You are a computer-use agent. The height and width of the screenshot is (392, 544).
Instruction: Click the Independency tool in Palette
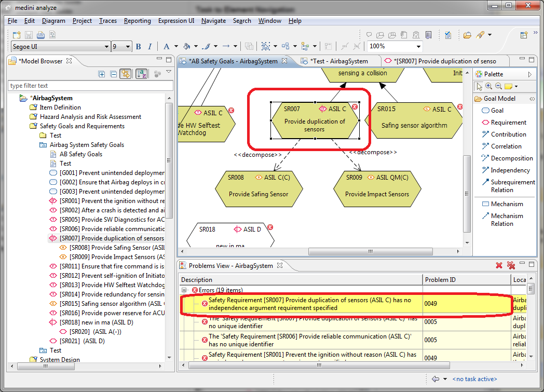[510, 170]
